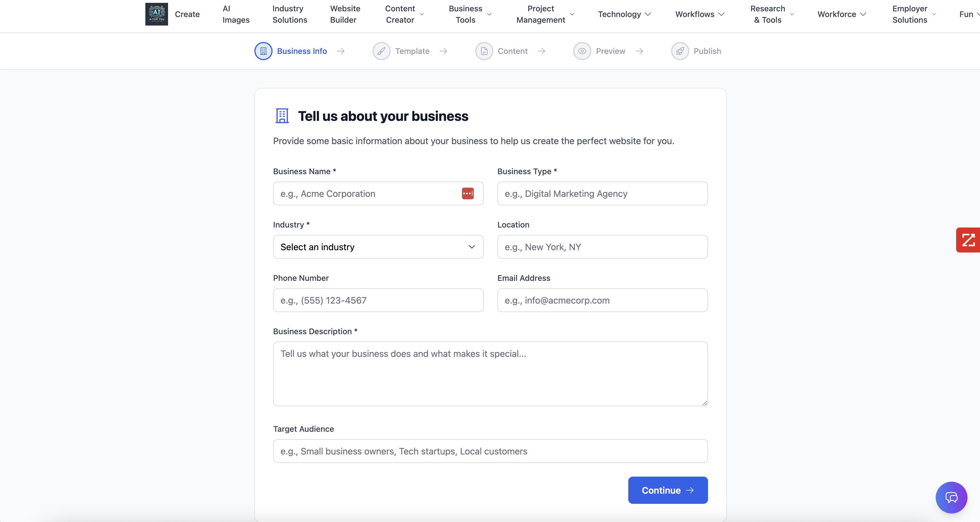The height and width of the screenshot is (522, 980).
Task: Expand the Content Creator menu
Action: (x=404, y=14)
